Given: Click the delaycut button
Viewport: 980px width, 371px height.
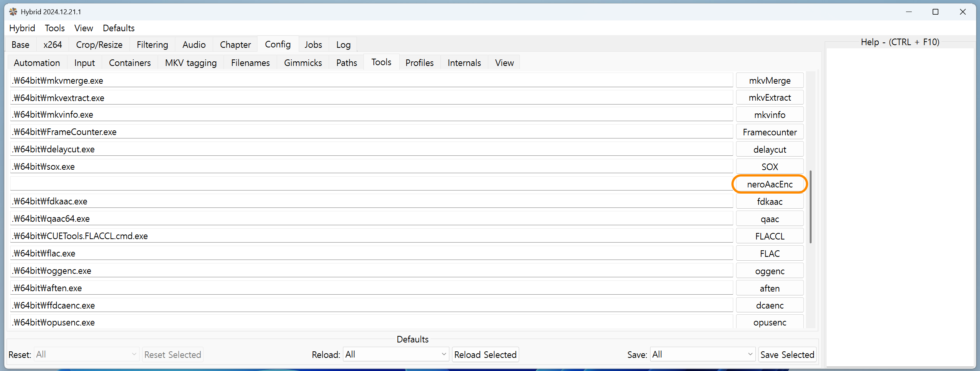Looking at the screenshot, I should coord(770,150).
